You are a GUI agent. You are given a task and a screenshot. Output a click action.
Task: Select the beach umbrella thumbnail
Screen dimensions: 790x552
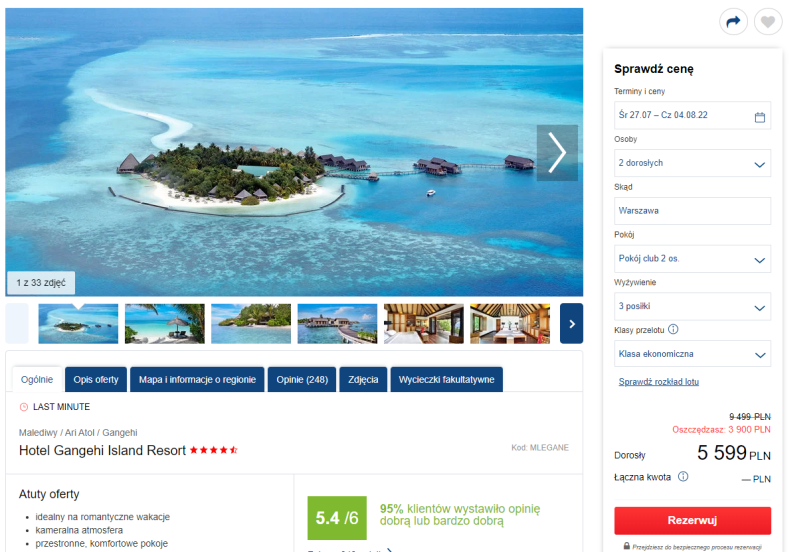[165, 324]
